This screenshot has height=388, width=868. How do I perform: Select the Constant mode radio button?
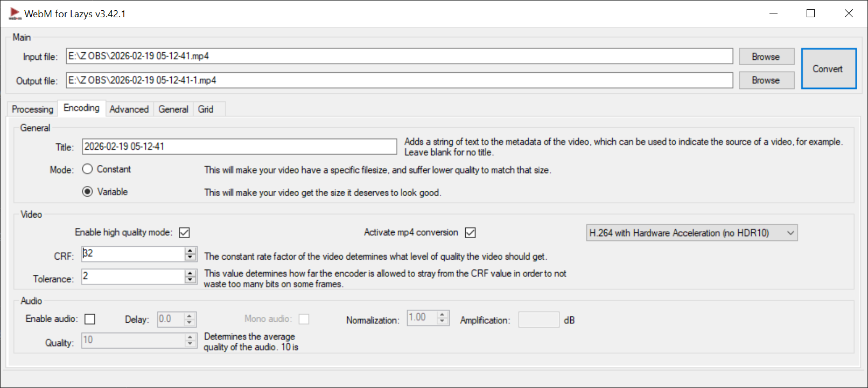click(x=87, y=169)
